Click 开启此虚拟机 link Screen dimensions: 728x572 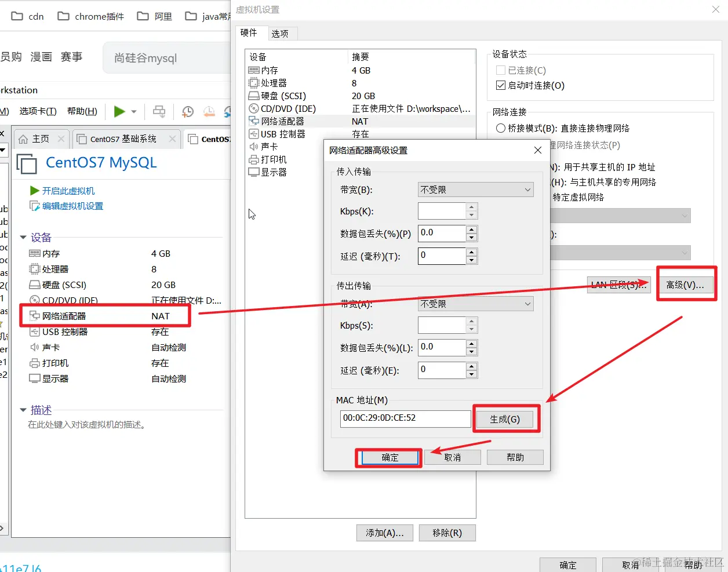point(68,191)
